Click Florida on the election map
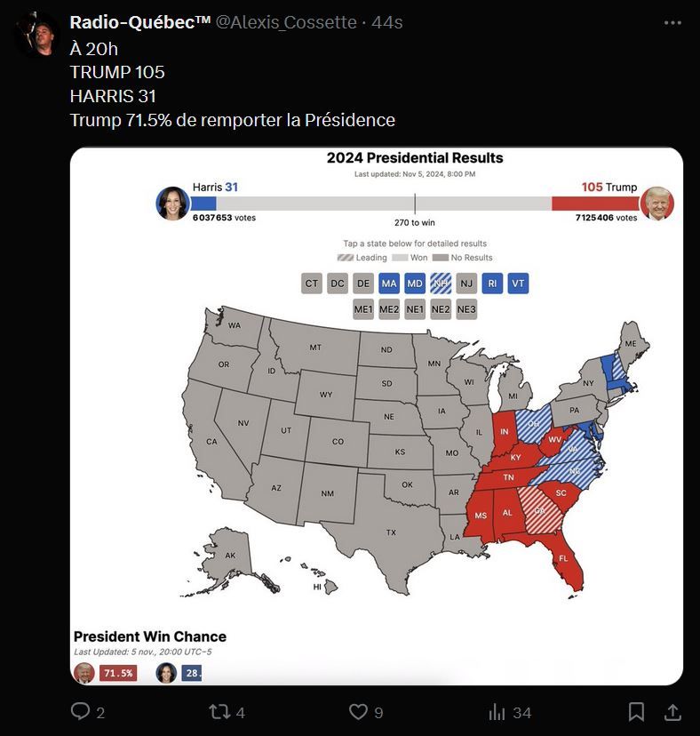Image resolution: width=700 pixels, height=736 pixels. pos(561,559)
